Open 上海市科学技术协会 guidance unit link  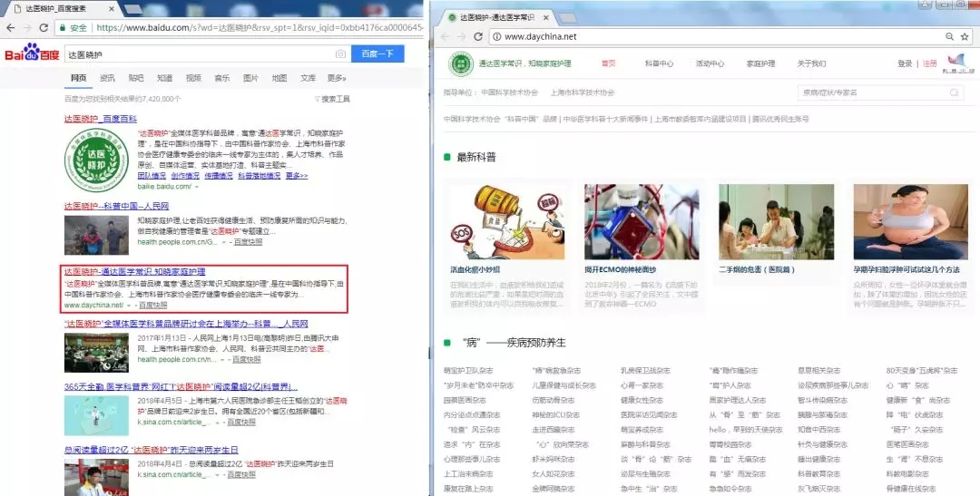pos(583,92)
